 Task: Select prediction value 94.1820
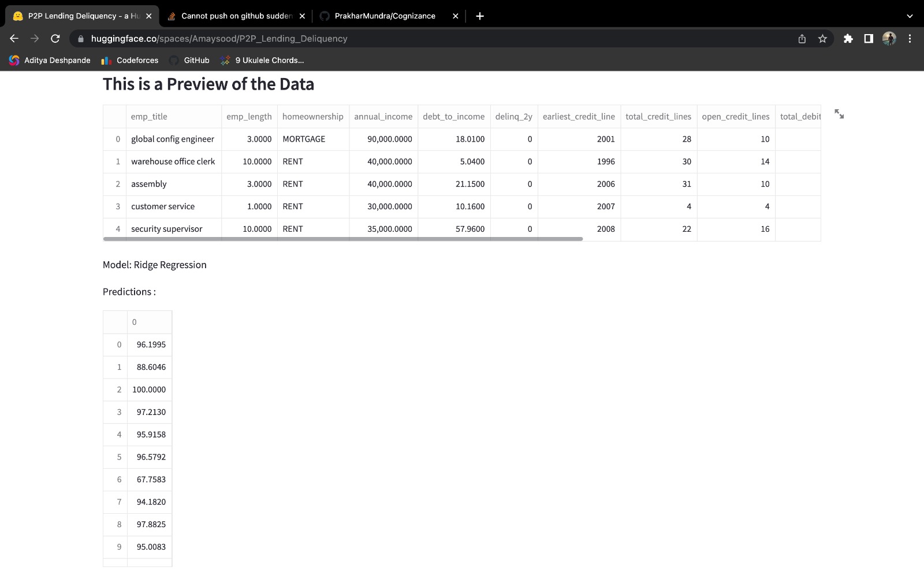click(x=150, y=502)
